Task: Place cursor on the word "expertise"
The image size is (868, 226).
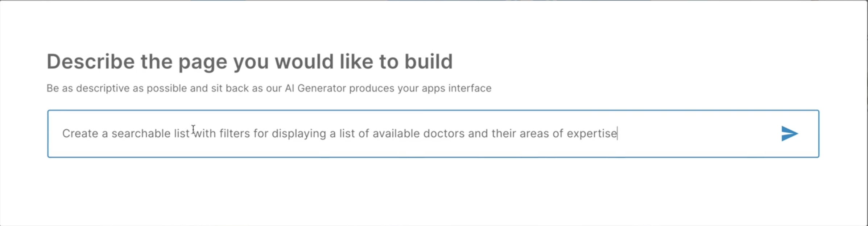Action: click(591, 134)
